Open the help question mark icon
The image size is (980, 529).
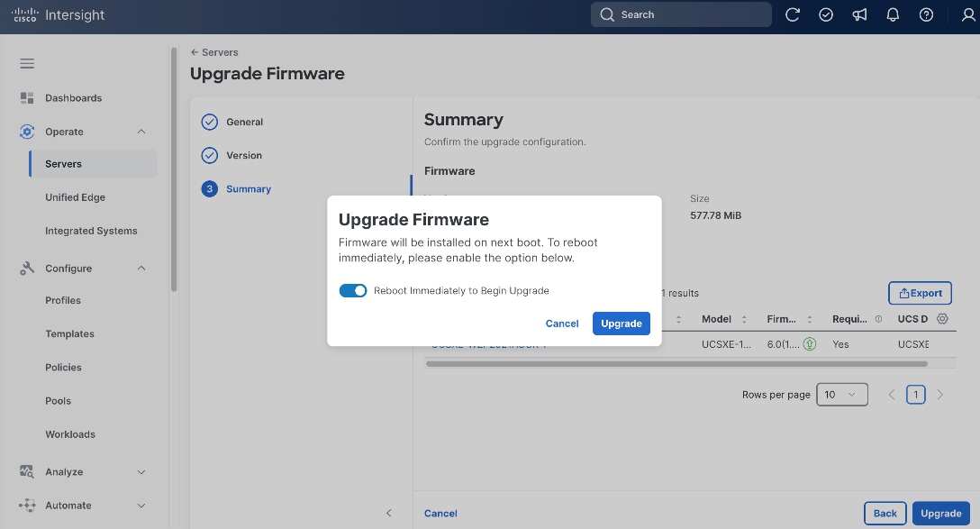[x=926, y=14]
